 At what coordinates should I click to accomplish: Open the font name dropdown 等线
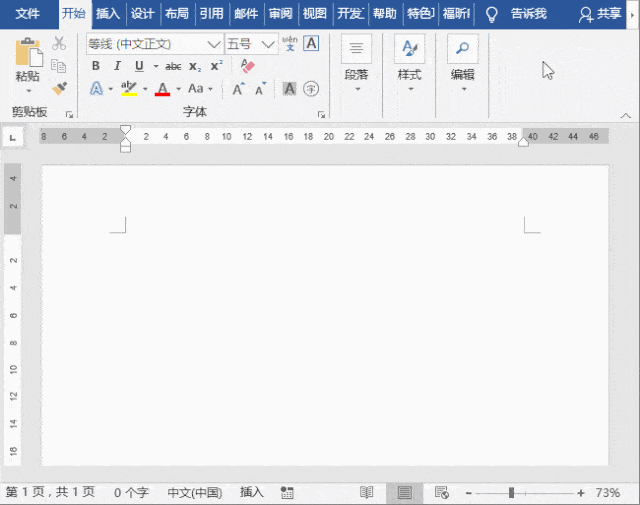point(213,44)
